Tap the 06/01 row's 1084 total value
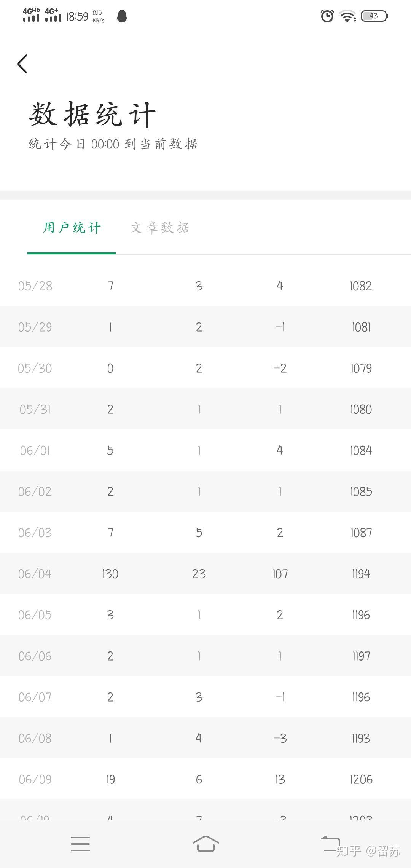 point(361,450)
